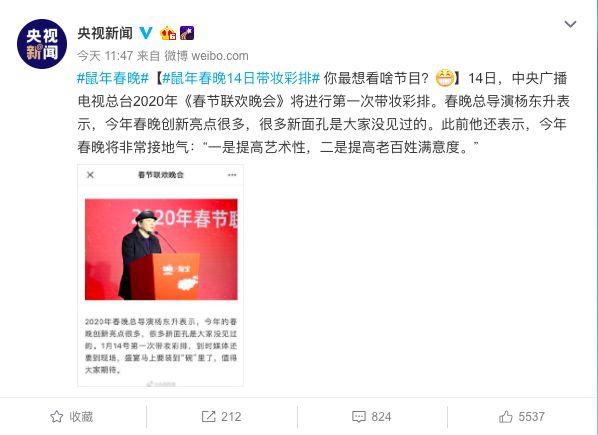
Task: Click the grinning emoji in the post
Action: [445, 78]
